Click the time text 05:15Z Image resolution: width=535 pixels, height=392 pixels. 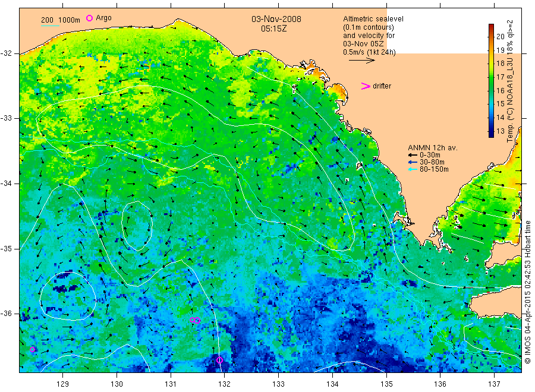coord(273,29)
